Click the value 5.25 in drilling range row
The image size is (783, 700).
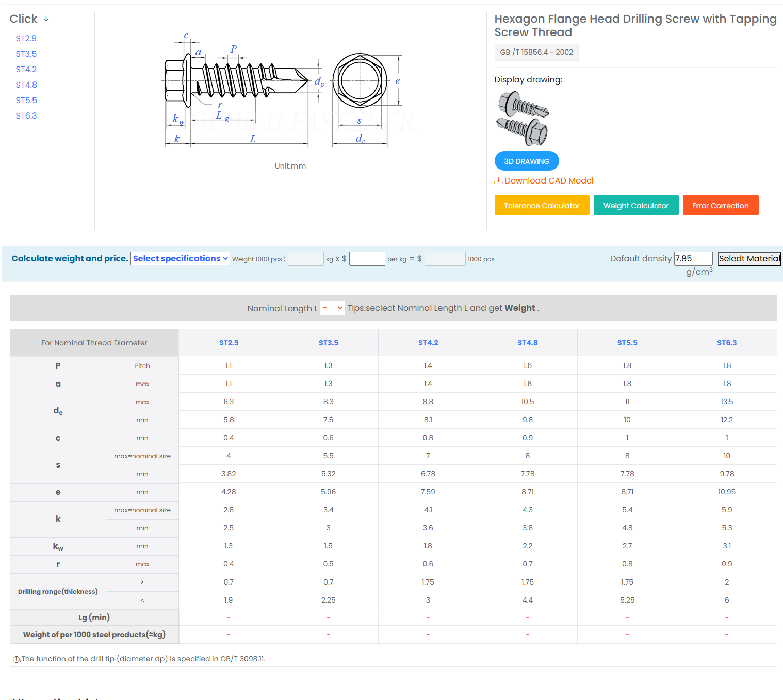pos(627,600)
